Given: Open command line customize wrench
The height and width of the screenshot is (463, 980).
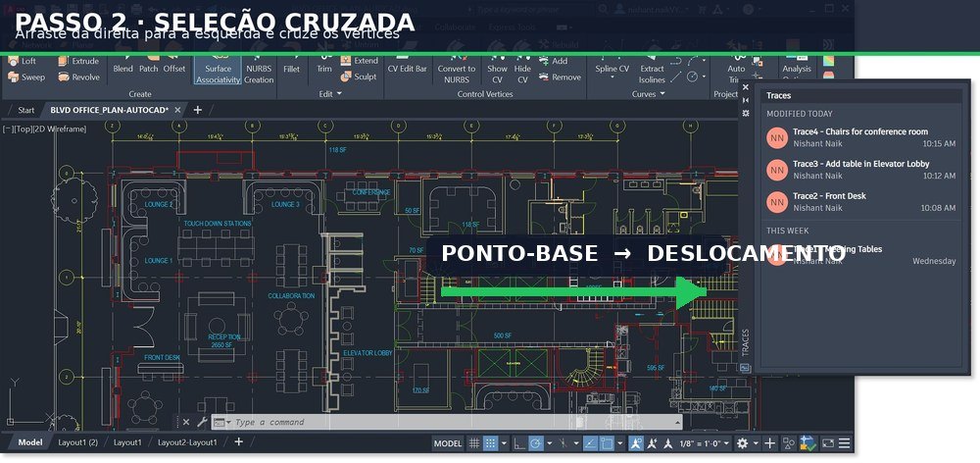Looking at the screenshot, I should pyautogui.click(x=202, y=423).
